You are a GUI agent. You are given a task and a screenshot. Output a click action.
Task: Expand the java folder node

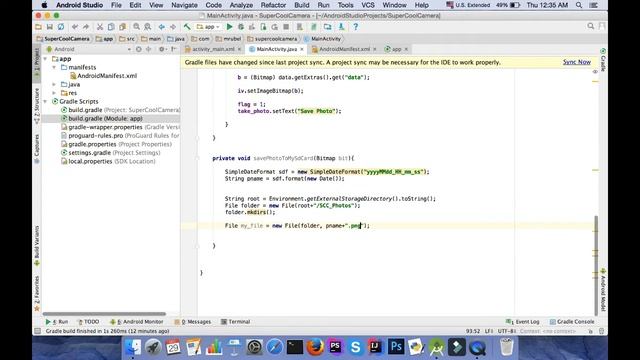54,84
